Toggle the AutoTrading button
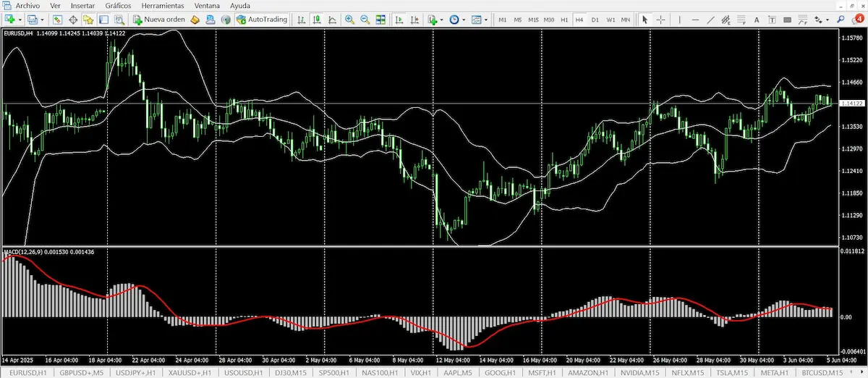This screenshot has height=378, width=868. tap(261, 20)
